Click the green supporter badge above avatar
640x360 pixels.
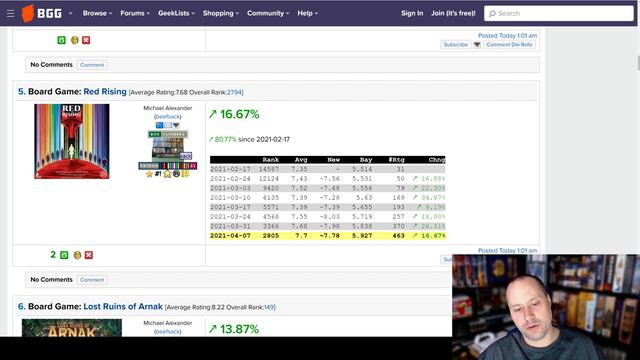(168, 134)
